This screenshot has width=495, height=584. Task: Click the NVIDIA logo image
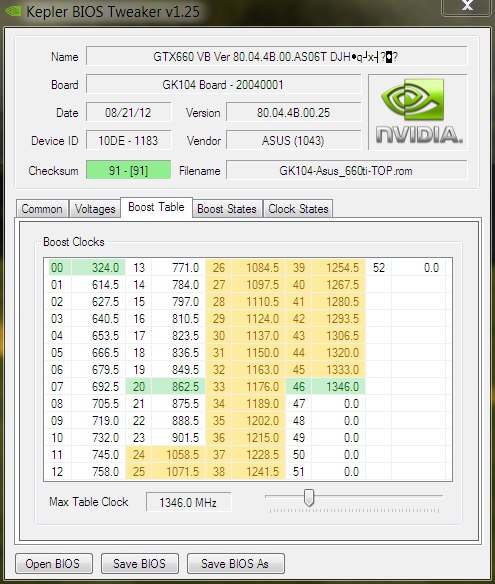(418, 112)
